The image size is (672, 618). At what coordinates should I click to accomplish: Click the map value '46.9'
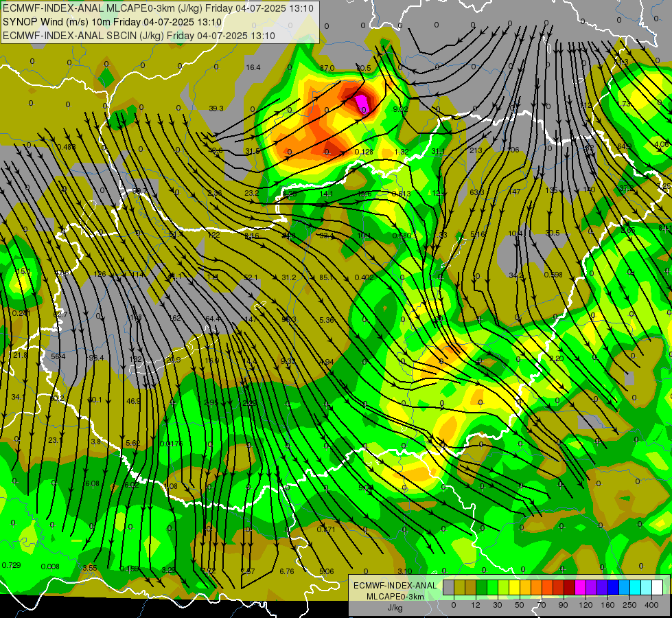[x=133, y=401]
